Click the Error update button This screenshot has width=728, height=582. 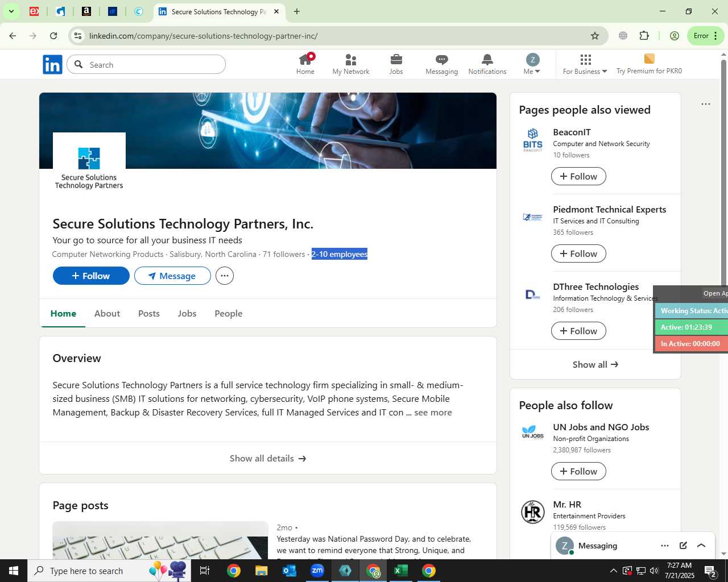click(706, 36)
